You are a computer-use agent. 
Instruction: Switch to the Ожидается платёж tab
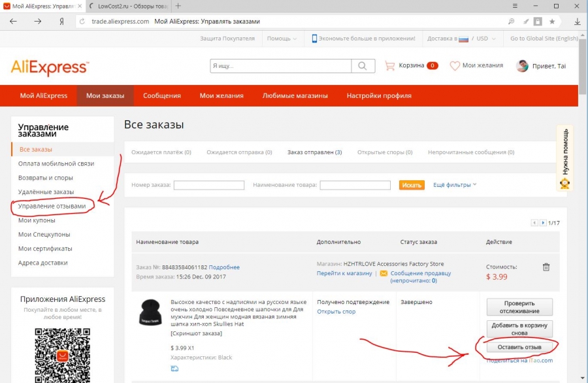[x=161, y=152]
